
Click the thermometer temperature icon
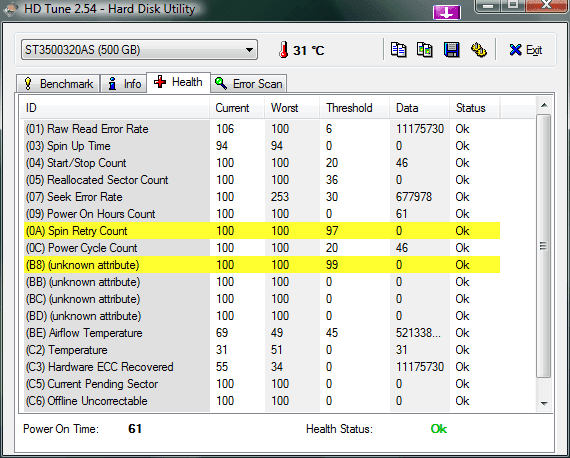[x=284, y=50]
